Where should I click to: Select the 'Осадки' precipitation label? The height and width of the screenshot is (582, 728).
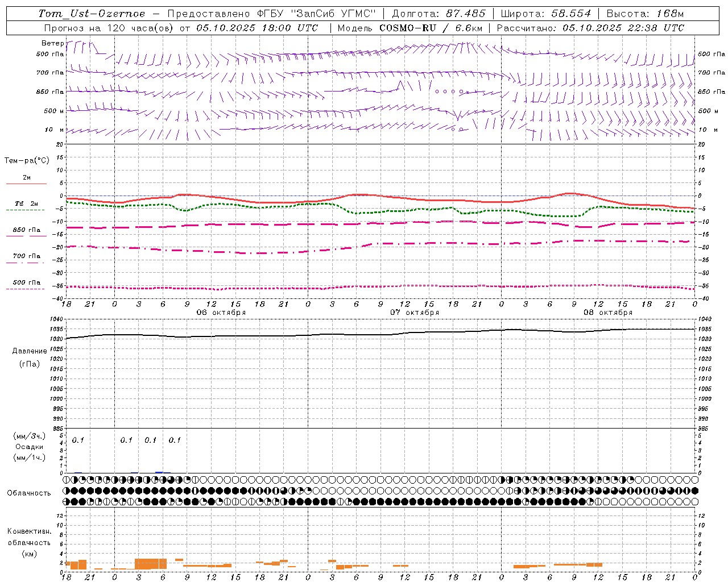point(30,447)
